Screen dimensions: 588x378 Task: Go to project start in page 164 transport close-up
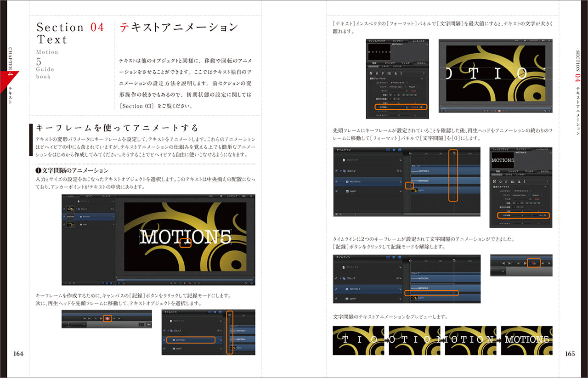[85, 318]
